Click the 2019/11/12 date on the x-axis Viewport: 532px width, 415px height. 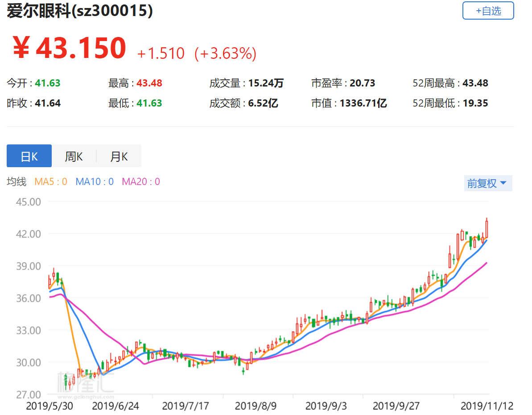tap(487, 406)
